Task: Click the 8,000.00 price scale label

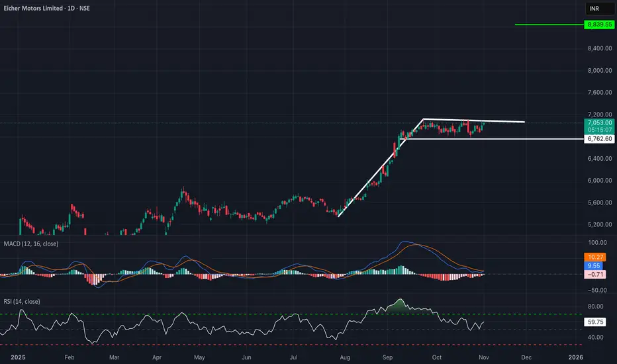Action: pyautogui.click(x=600, y=70)
